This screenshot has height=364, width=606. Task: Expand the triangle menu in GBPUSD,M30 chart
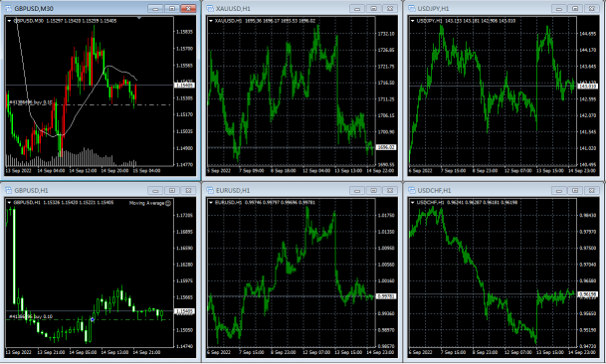click(9, 21)
